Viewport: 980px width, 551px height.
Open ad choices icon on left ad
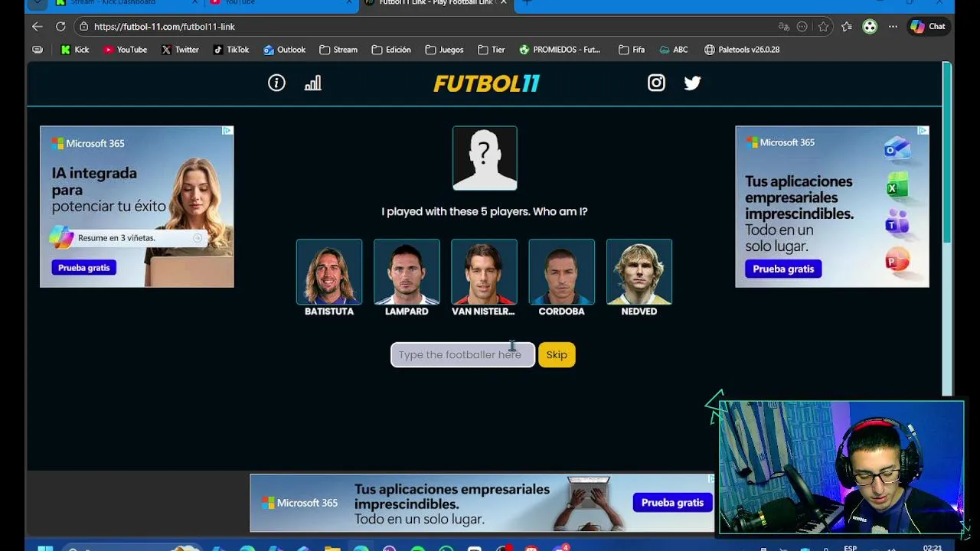pos(227,131)
